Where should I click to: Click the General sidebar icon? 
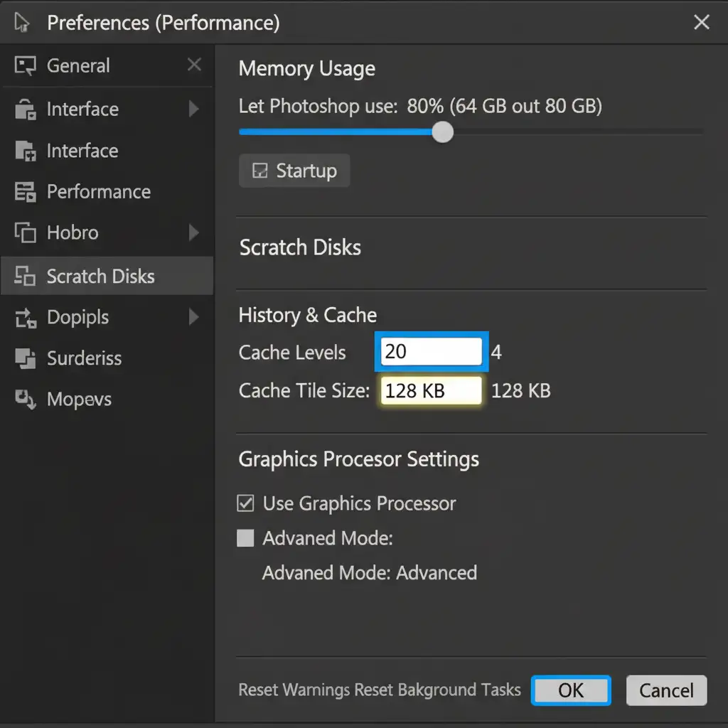click(x=25, y=66)
